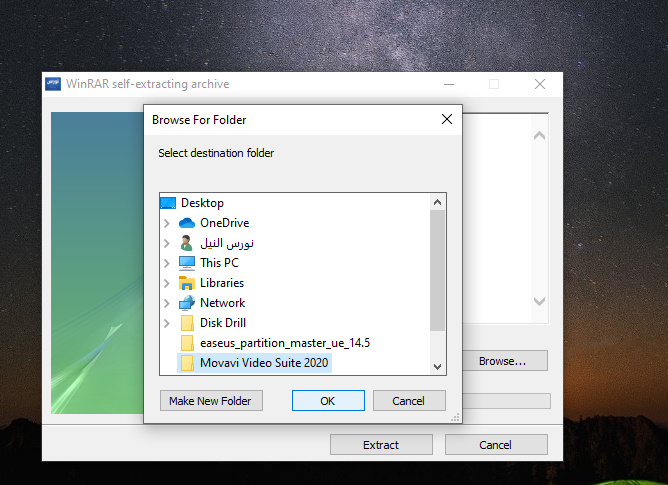The width and height of the screenshot is (668, 485).
Task: Click WinRAR text area scroll down arrow
Action: pos(539,301)
